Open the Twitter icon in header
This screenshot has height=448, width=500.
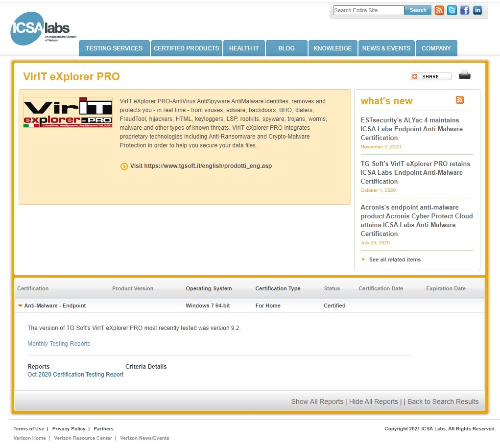click(x=452, y=10)
